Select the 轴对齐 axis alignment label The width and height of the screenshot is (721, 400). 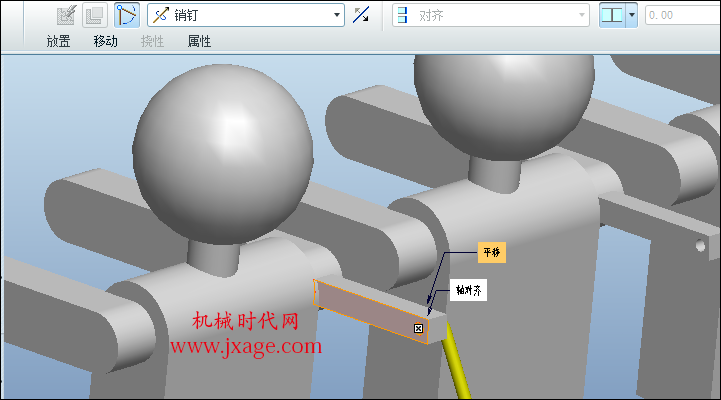point(468,290)
